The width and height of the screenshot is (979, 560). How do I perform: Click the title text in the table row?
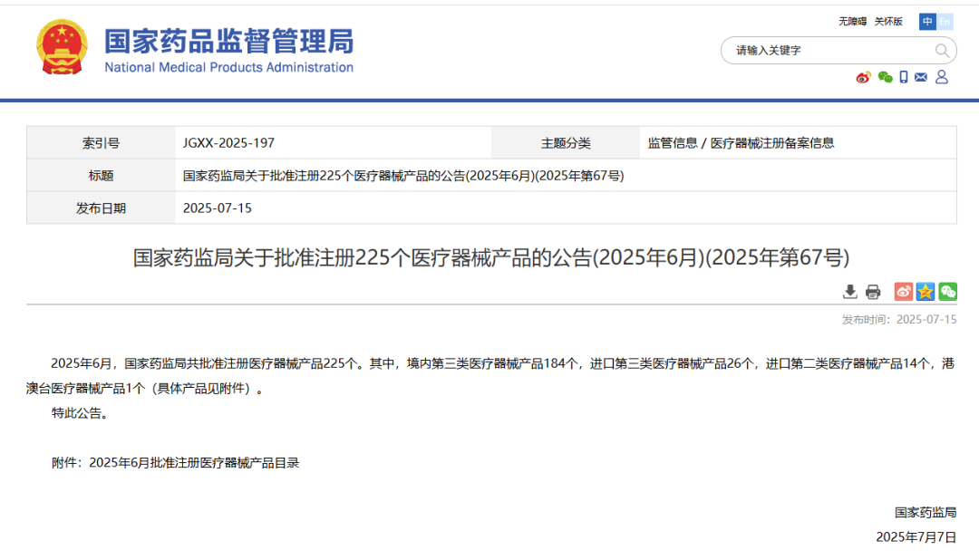pyautogui.click(x=403, y=176)
